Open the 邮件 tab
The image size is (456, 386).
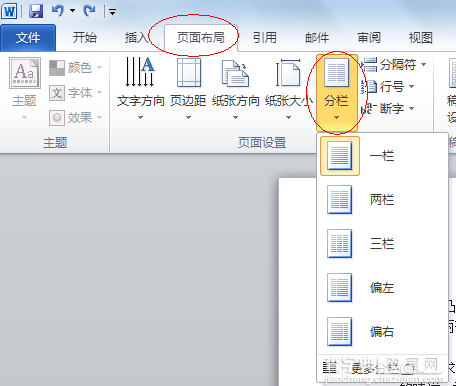pos(317,38)
